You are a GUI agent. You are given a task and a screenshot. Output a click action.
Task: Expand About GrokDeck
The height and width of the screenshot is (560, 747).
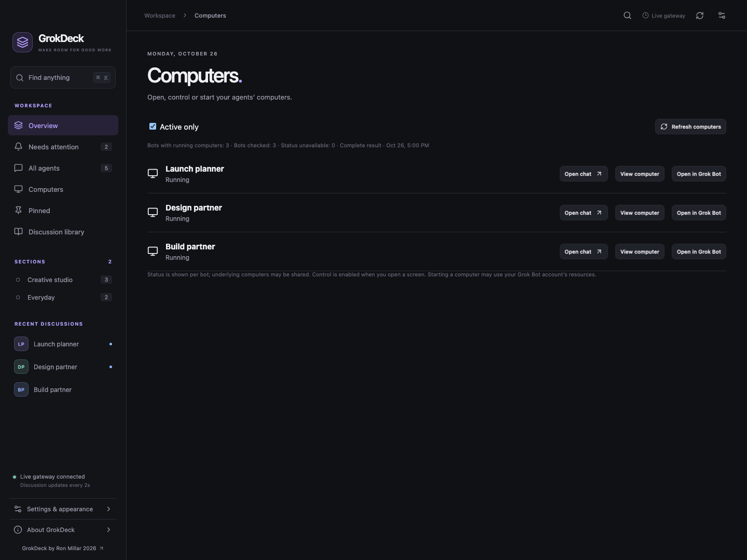(63, 530)
